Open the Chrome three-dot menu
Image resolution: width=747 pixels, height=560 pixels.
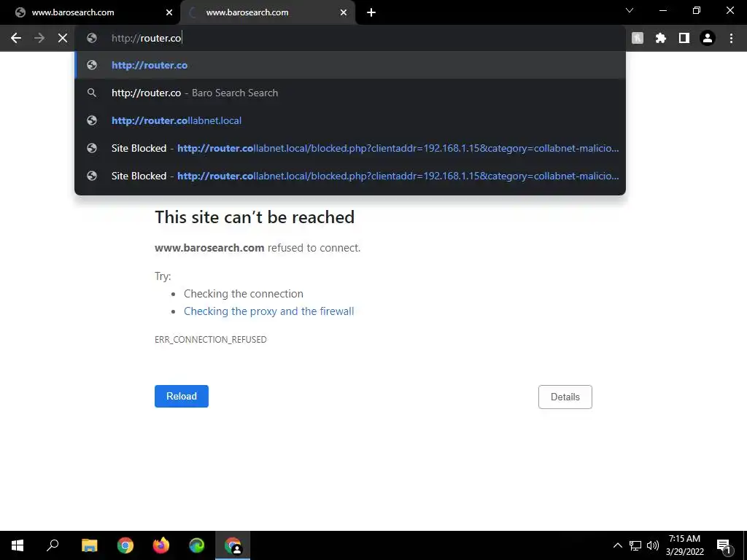click(x=731, y=38)
